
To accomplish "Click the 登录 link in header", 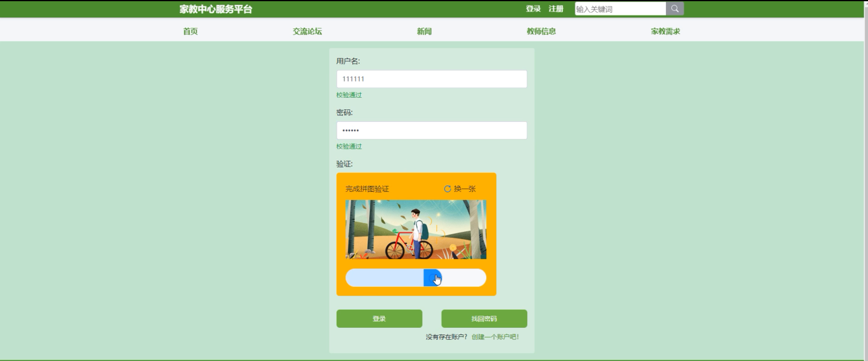I will tap(533, 8).
